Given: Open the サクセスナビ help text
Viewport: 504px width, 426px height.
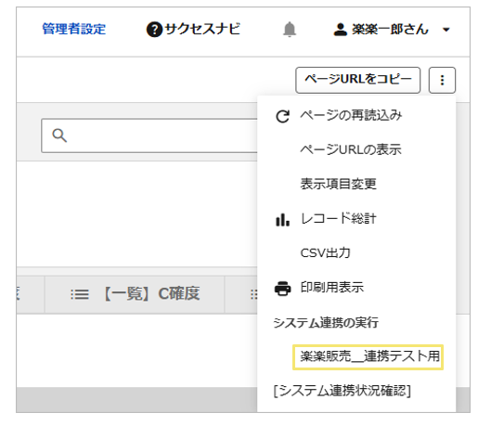Looking at the screenshot, I should tap(202, 29).
